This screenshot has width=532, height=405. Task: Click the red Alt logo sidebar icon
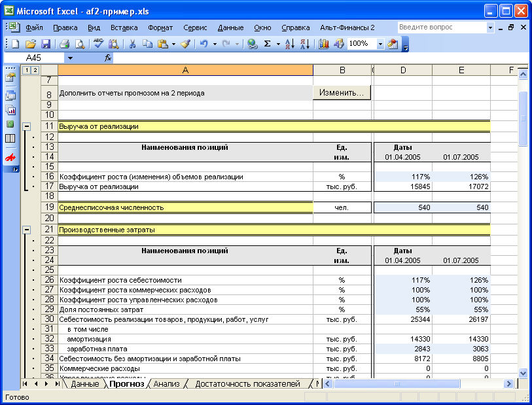pyautogui.click(x=10, y=158)
